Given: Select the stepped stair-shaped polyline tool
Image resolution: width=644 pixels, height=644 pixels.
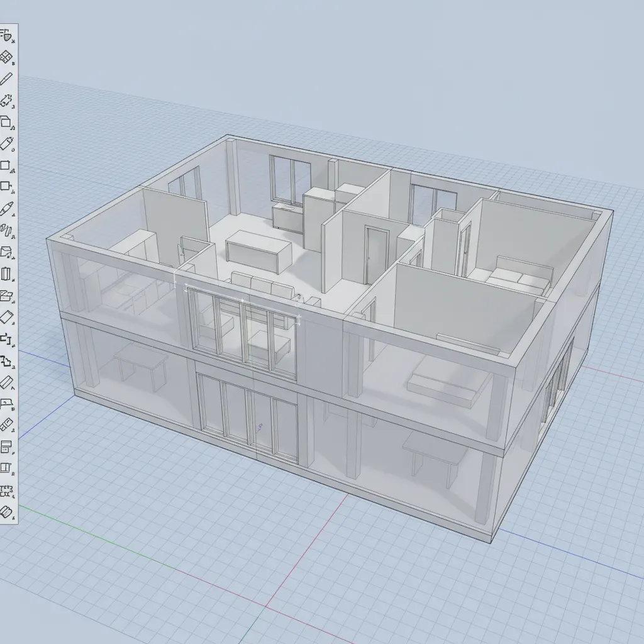Looking at the screenshot, I should coord(6,361).
